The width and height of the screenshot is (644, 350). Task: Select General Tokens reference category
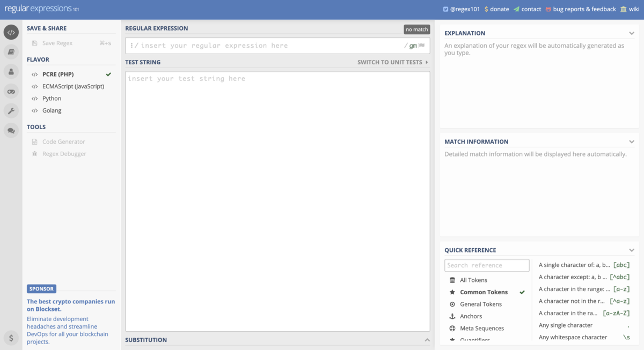[487, 304]
